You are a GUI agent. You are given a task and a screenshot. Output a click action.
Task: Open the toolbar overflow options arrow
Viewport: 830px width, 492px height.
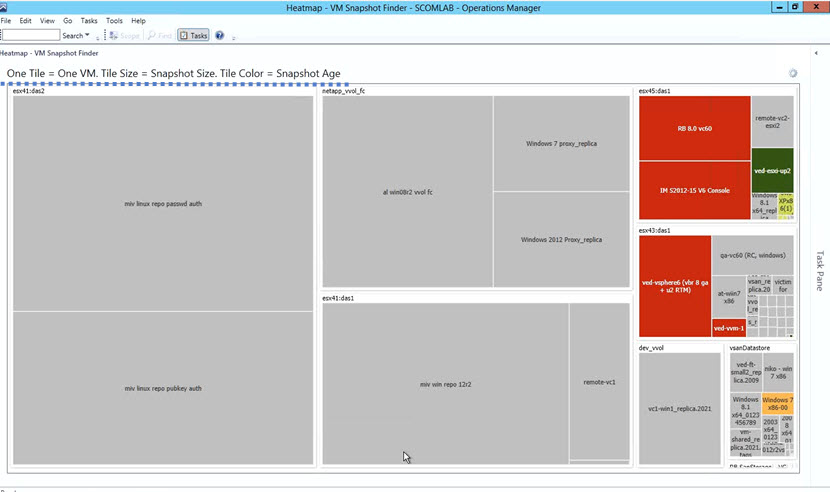[233, 38]
